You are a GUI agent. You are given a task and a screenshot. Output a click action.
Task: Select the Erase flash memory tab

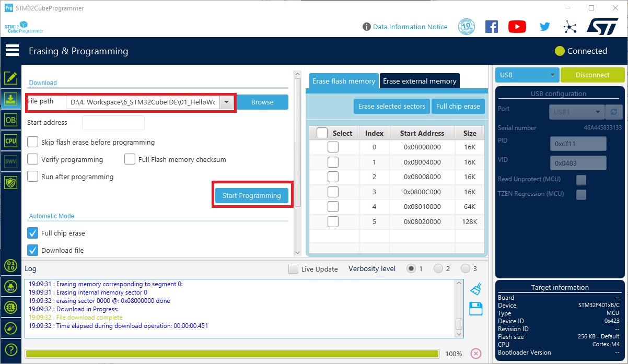[344, 81]
